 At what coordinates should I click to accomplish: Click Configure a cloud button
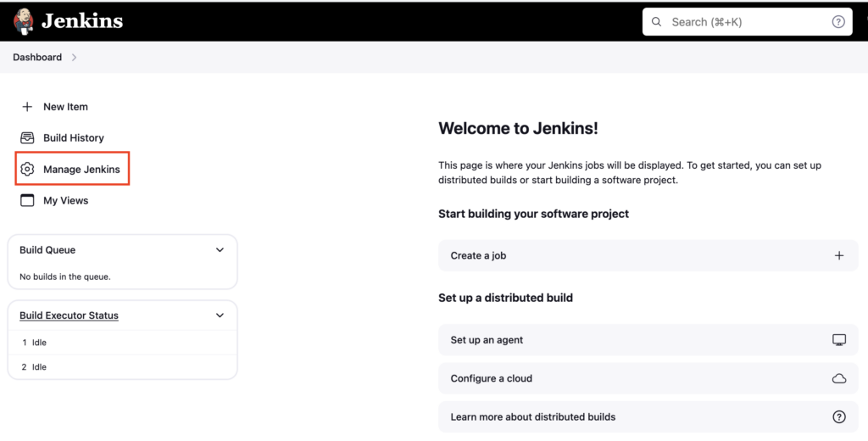648,378
